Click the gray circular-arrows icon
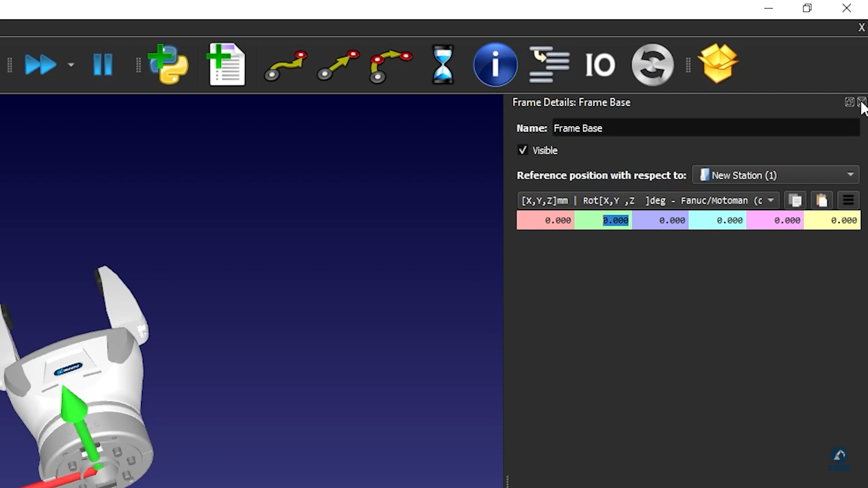Viewport: 868px width, 488px height. click(x=652, y=65)
